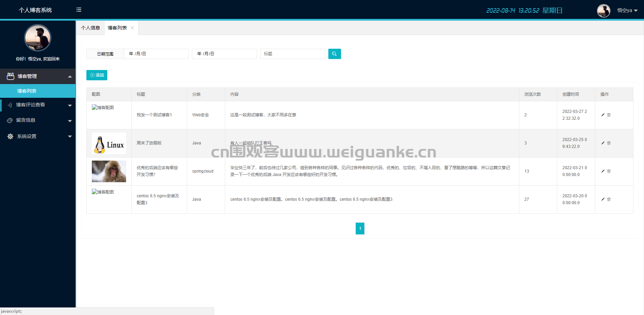Collapse the 博客管理 menu arrow
The height and width of the screenshot is (315, 644).
coord(70,77)
